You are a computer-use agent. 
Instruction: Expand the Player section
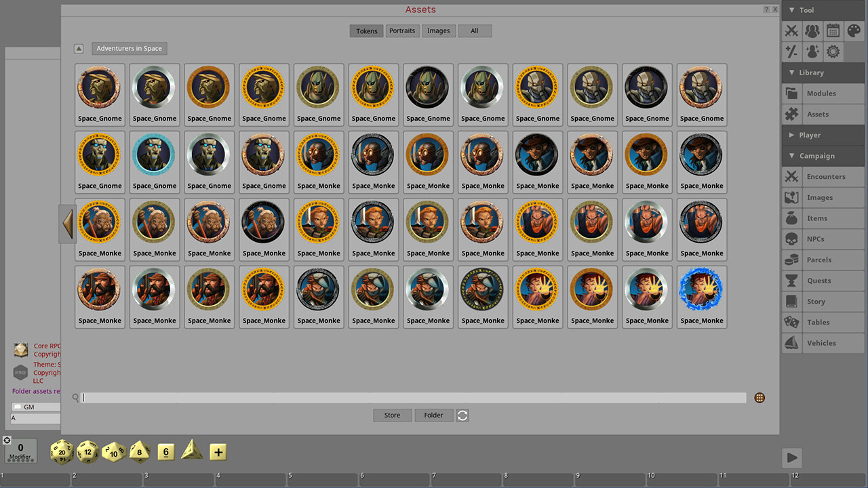pyautogui.click(x=810, y=135)
